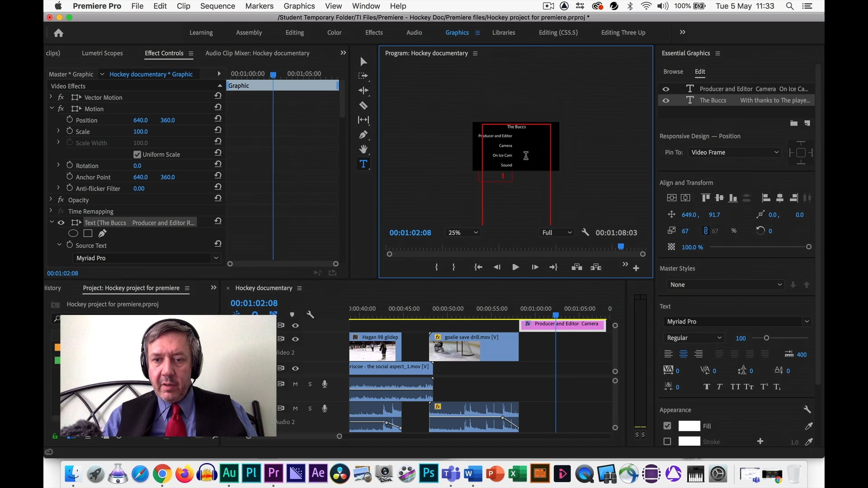Create rectangle mask under Text effect

click(88, 234)
